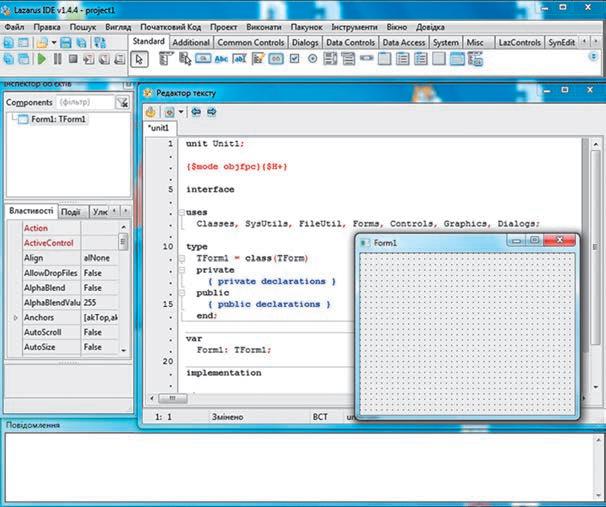Click the Pause debugging button
This screenshot has height=507, width=606.
click(58, 59)
